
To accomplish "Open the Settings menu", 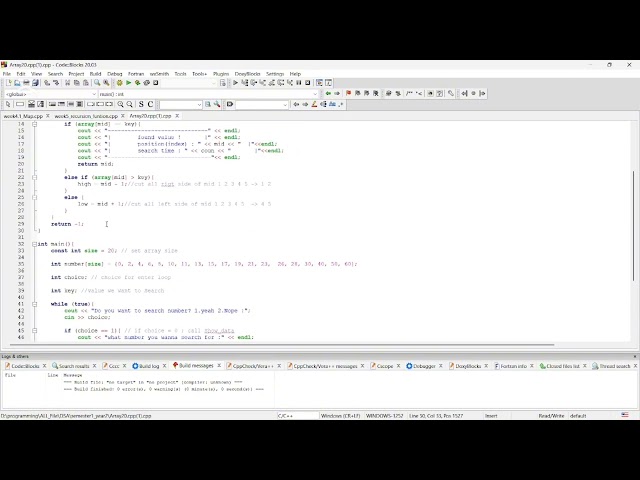I will (x=275, y=74).
